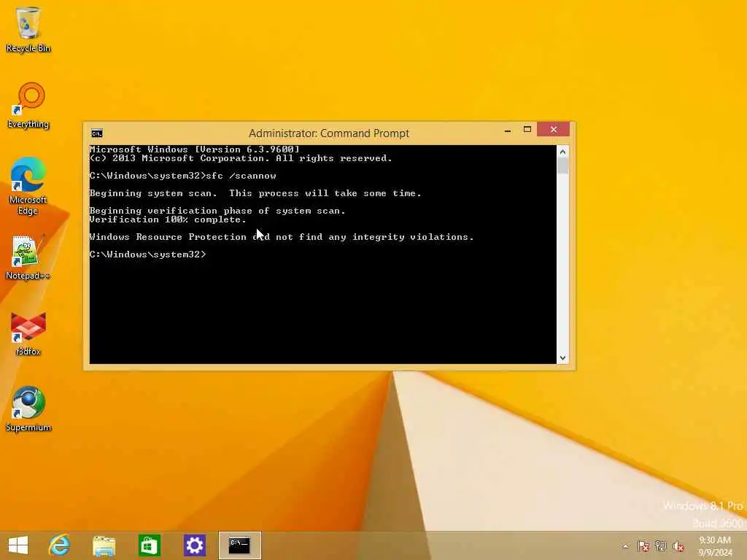Select the Notepad++ desktop shortcut
The image size is (747, 560).
[28, 257]
